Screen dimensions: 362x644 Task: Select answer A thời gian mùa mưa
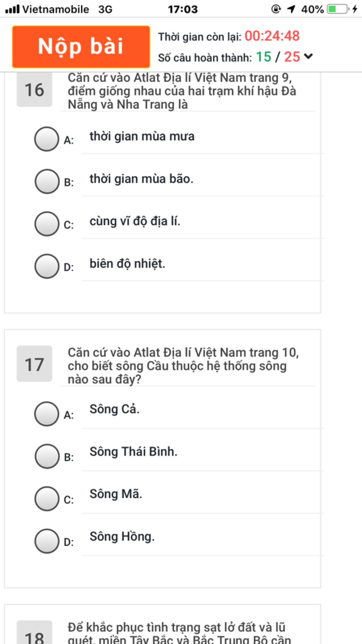coord(47,139)
